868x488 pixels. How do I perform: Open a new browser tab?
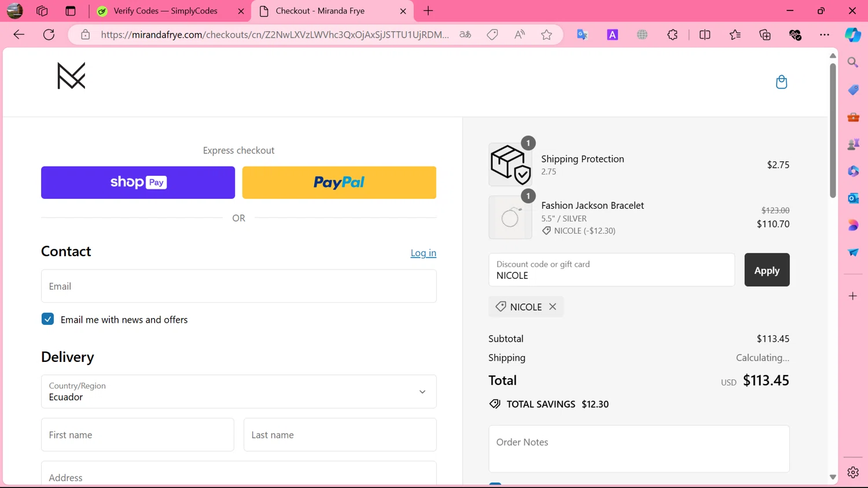428,11
